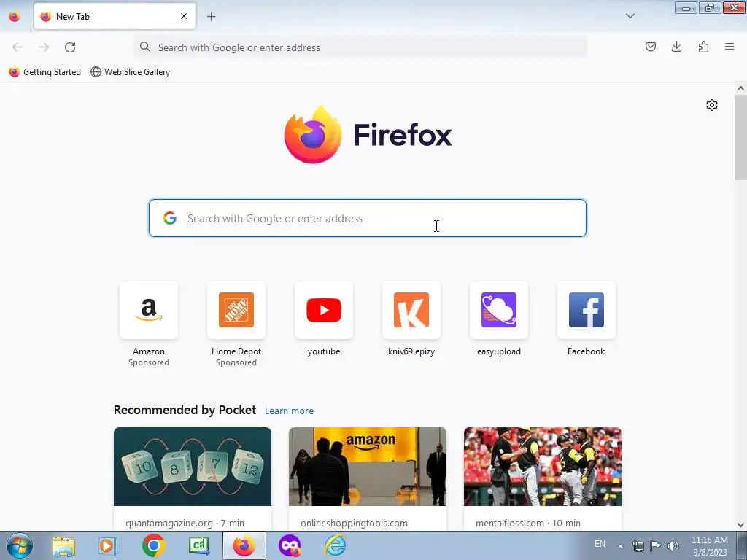The width and height of the screenshot is (747, 560).
Task: Open Google Chrome from taskbar
Action: pyautogui.click(x=153, y=545)
